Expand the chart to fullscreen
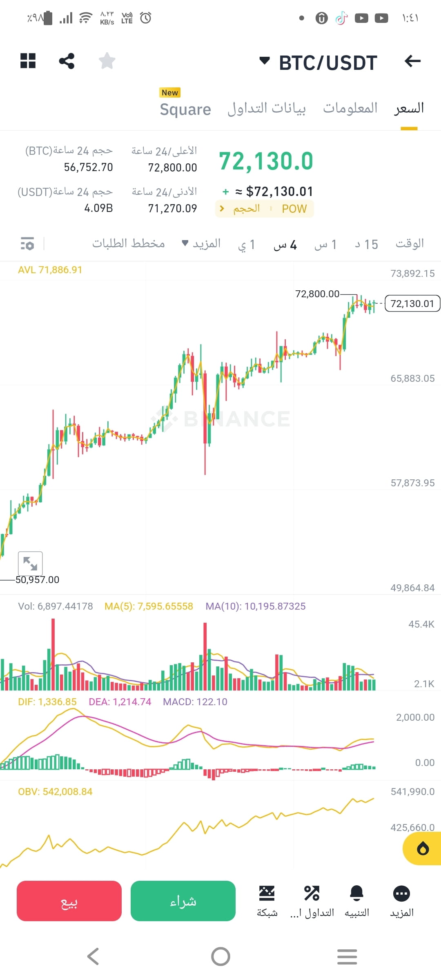The image size is (441, 980). [30, 563]
